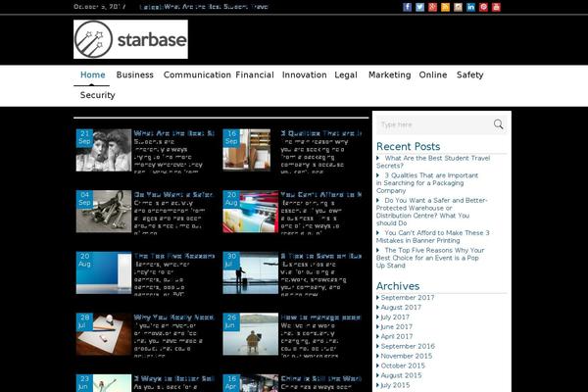Open recent post 'What Are the Best Student Travel Secrets?'

(433, 162)
